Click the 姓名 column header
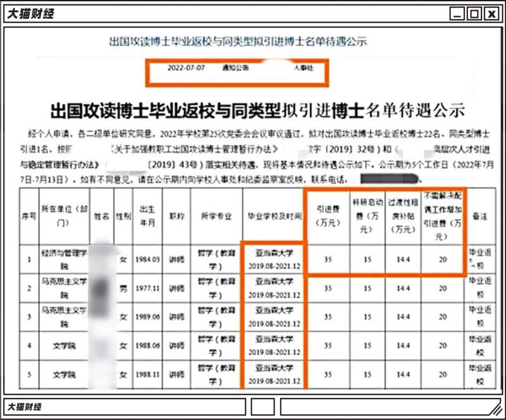Viewport: 506px width, 420px height. point(102,216)
